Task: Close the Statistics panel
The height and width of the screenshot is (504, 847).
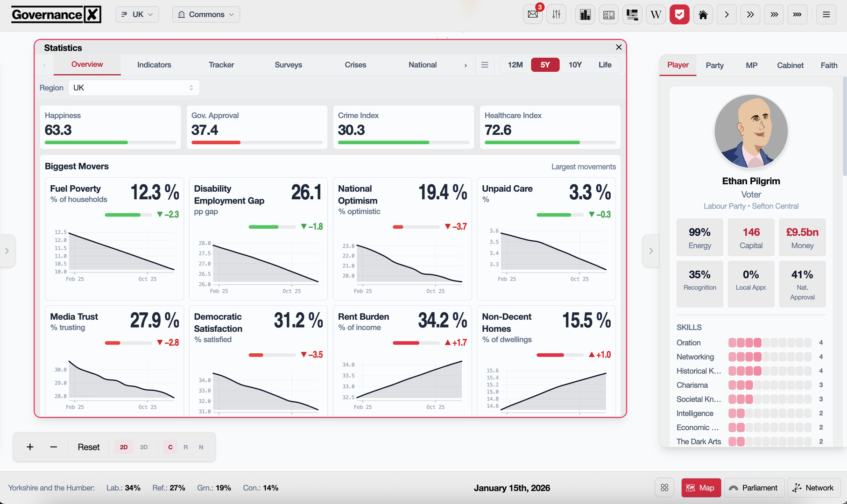Action: point(619,47)
